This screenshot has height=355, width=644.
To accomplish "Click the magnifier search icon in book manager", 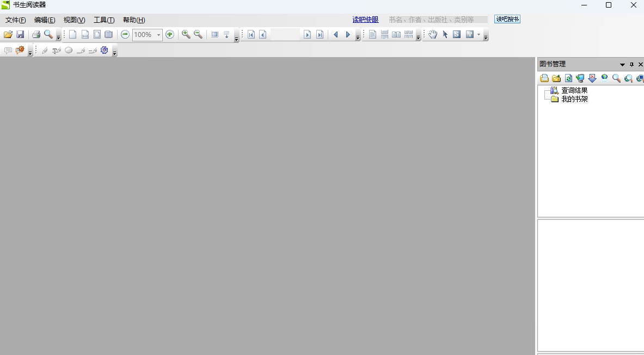I will coord(616,78).
